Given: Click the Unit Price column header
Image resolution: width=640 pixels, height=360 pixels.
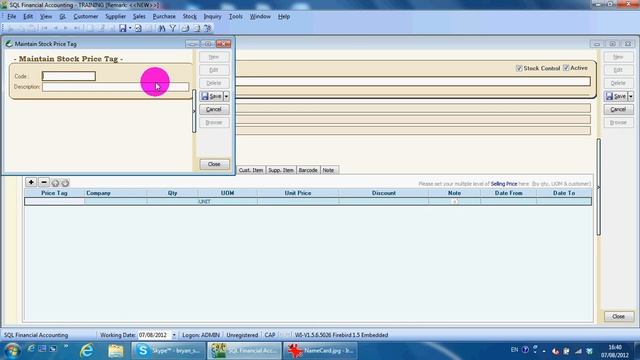Looking at the screenshot, I should (x=298, y=193).
